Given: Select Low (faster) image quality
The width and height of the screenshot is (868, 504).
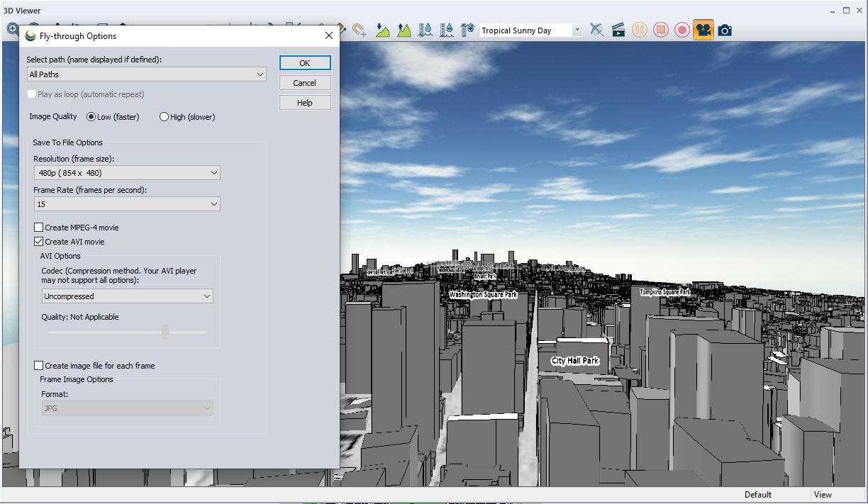Looking at the screenshot, I should pyautogui.click(x=91, y=117).
